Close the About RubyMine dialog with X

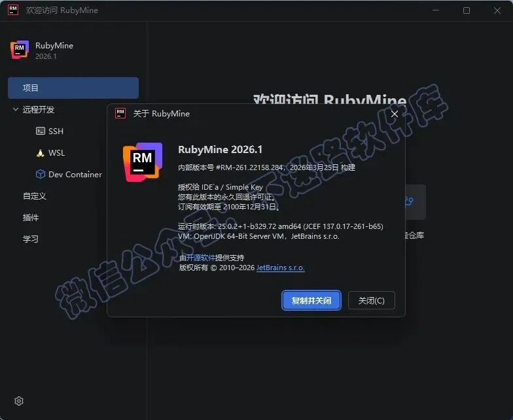pos(395,114)
